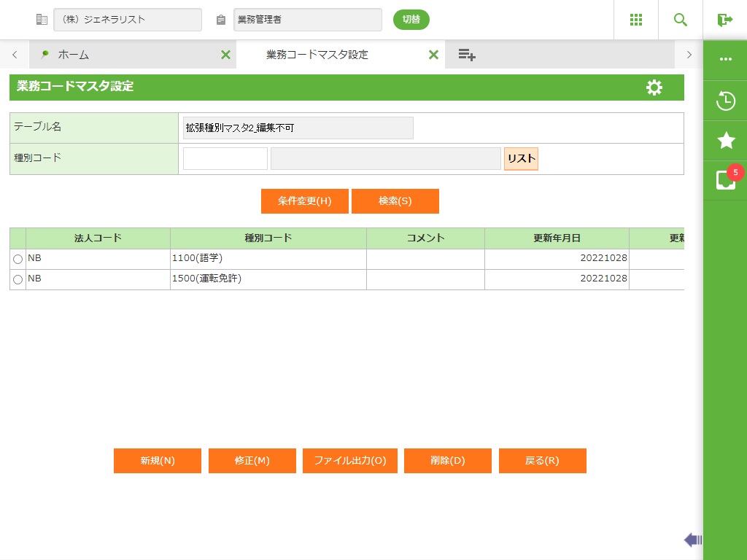Click the 種別コード input field
The image size is (747, 560).
click(225, 159)
